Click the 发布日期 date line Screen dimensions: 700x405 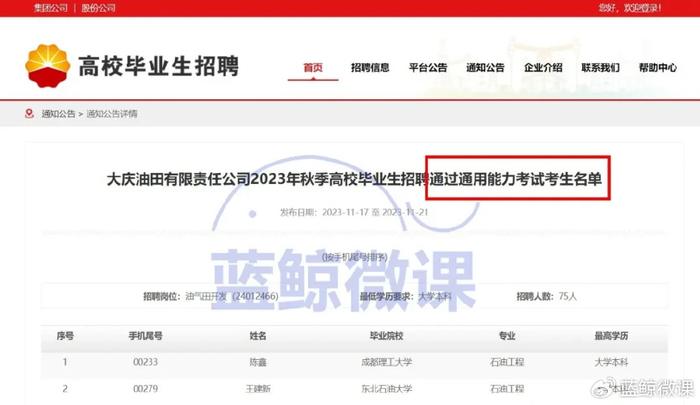(354, 212)
